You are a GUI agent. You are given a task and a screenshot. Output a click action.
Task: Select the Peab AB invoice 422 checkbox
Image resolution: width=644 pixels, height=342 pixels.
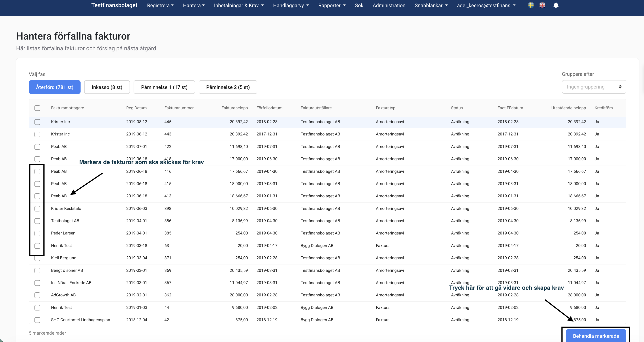tap(37, 147)
